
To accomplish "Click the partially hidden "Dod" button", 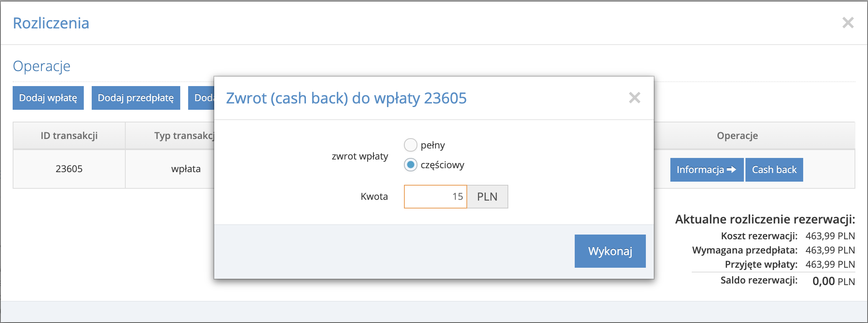I will click(x=201, y=98).
